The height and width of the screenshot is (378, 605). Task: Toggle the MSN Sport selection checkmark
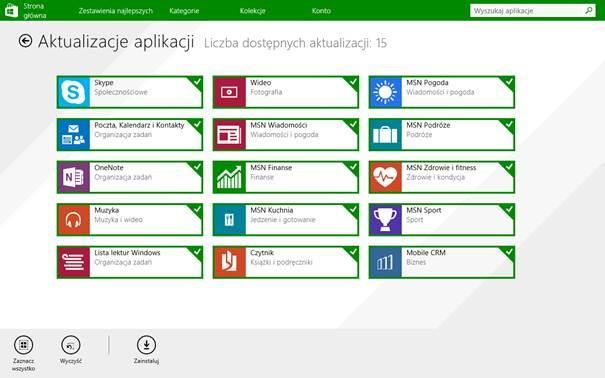coord(509,209)
